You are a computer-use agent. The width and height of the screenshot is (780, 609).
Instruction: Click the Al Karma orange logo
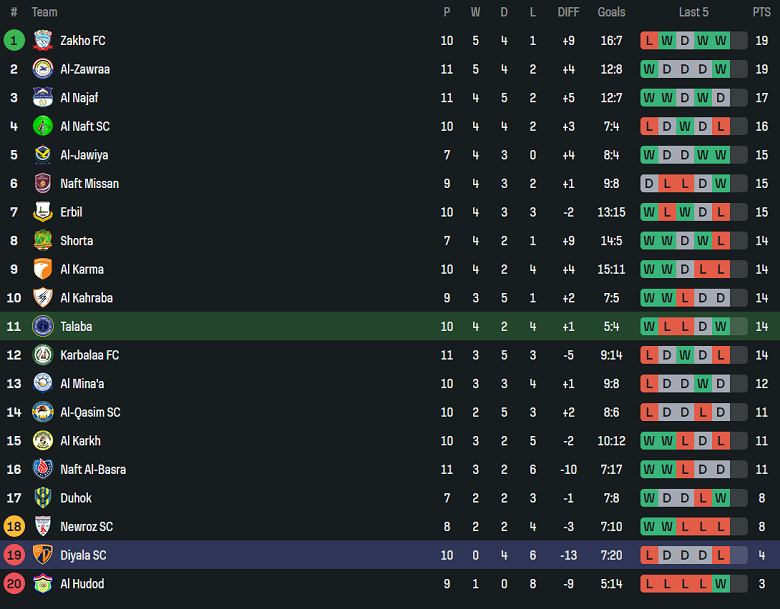pos(42,269)
